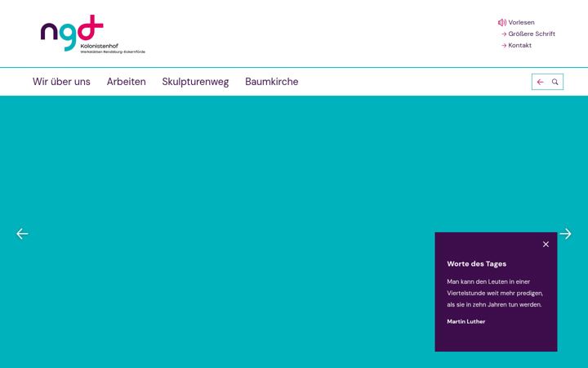Close the Worte des Tages box
This screenshot has height=368, width=588.
546,244
